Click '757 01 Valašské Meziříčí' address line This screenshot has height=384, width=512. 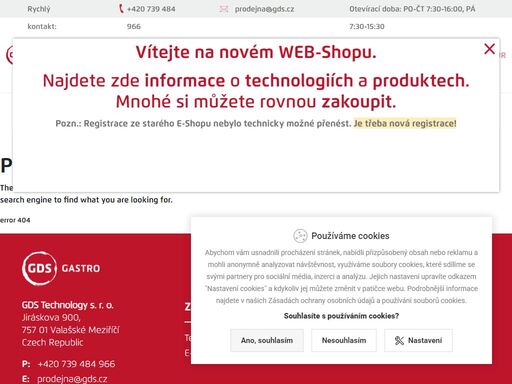pos(70,330)
